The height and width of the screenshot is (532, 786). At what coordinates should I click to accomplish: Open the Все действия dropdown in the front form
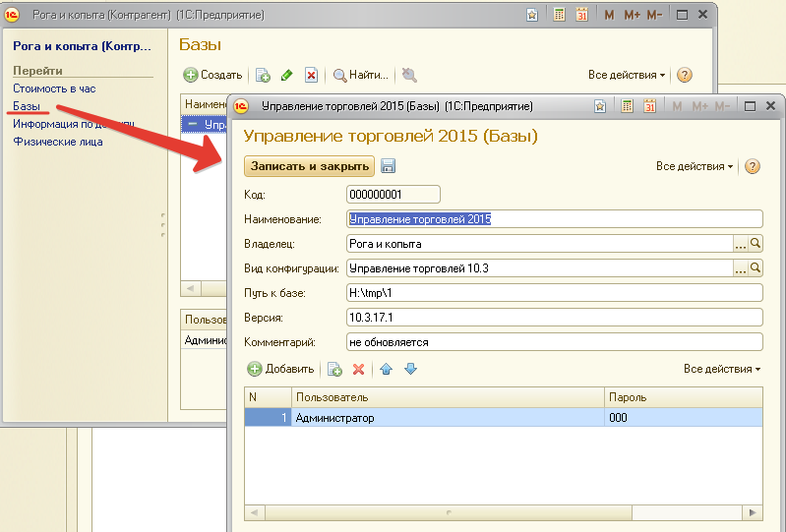coord(695,166)
